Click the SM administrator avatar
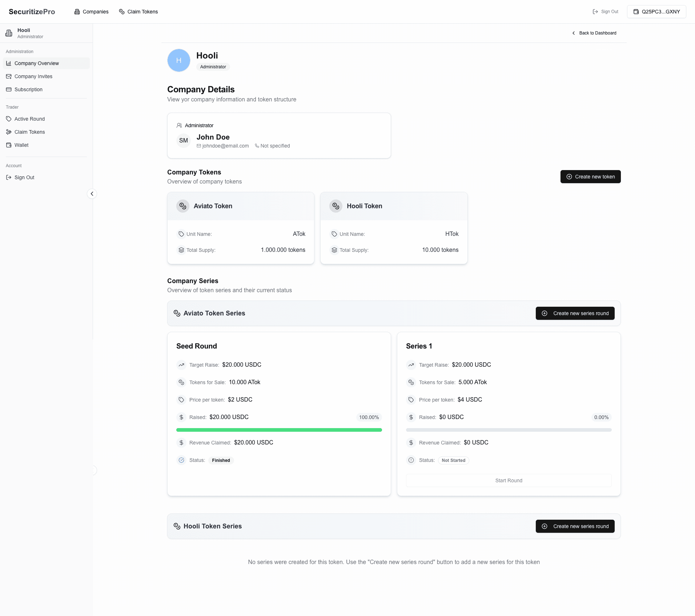Screen dimensions: 695x616 (184, 141)
